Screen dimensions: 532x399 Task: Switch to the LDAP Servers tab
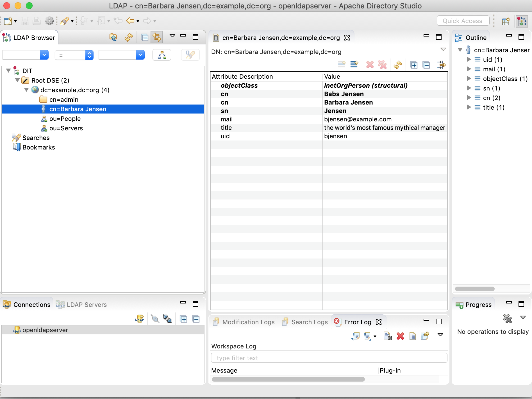click(86, 304)
